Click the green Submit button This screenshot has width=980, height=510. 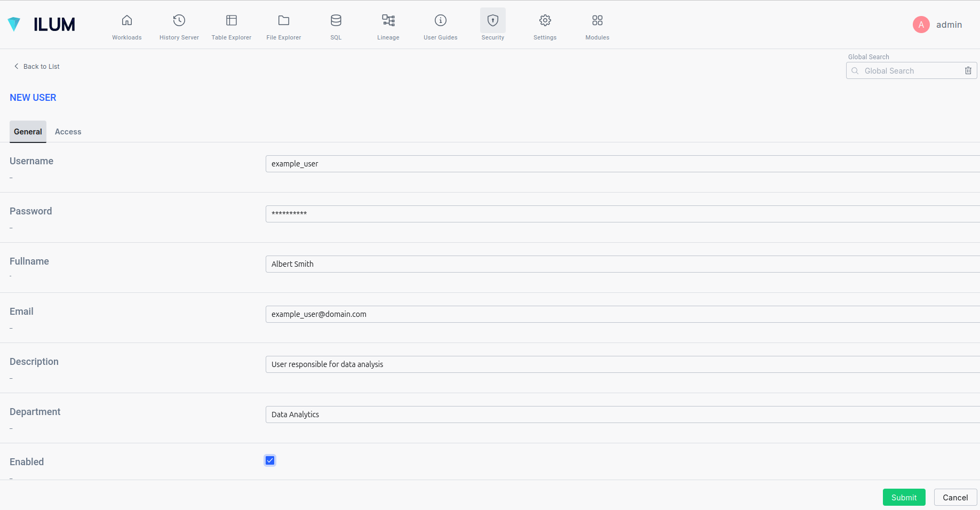tap(904, 497)
